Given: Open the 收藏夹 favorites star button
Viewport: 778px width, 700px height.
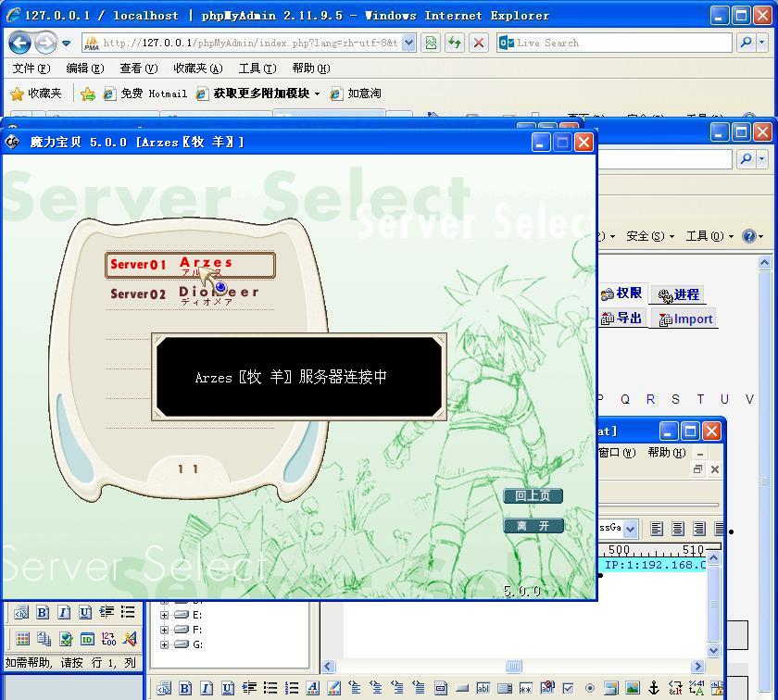Looking at the screenshot, I should [36, 94].
